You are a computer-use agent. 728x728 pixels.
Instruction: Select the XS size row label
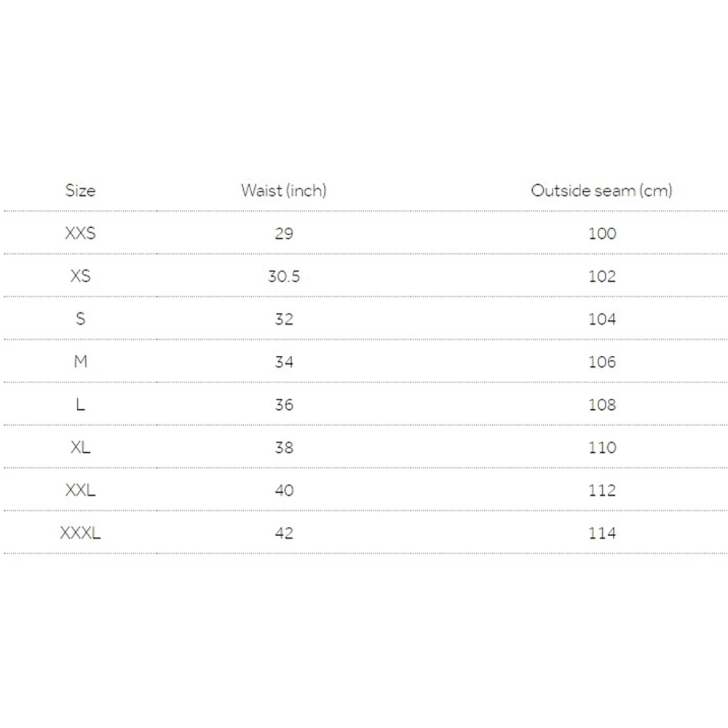(x=80, y=277)
